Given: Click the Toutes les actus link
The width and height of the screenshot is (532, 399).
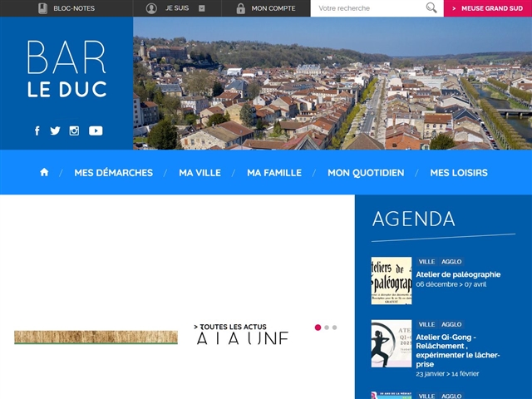Looking at the screenshot, I should 230,327.
